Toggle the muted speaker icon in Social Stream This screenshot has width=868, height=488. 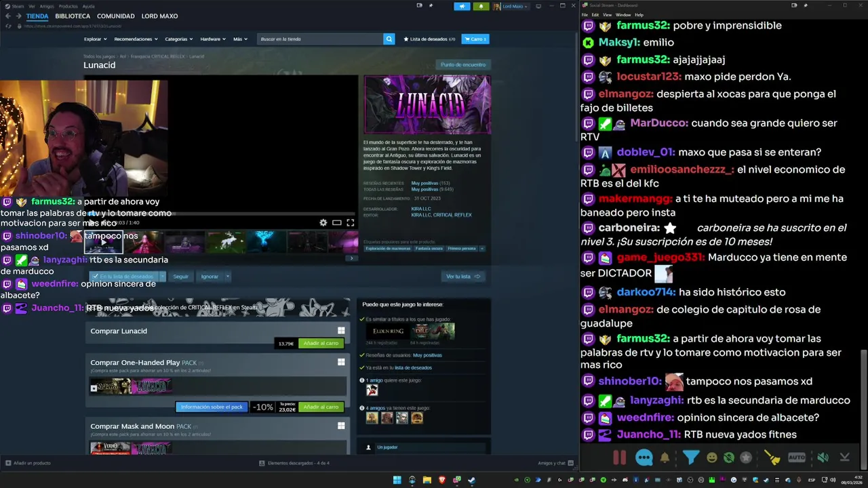click(823, 457)
